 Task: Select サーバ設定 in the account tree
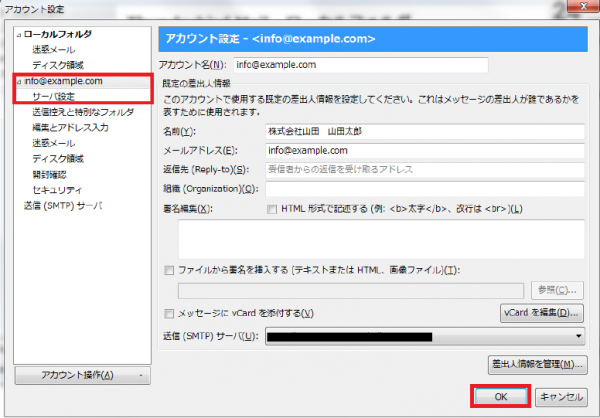pos(53,96)
